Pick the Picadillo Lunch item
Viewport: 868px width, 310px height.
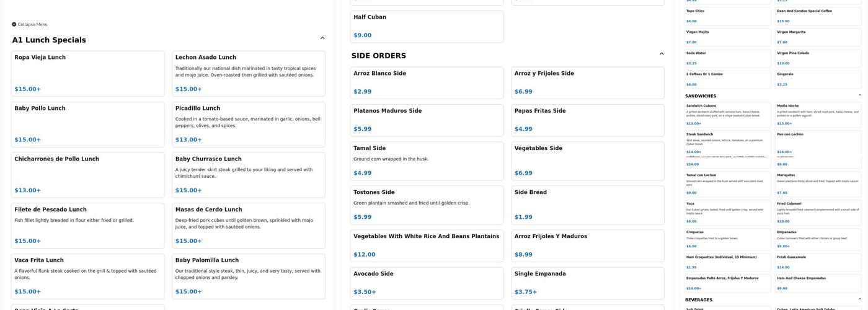tap(248, 124)
